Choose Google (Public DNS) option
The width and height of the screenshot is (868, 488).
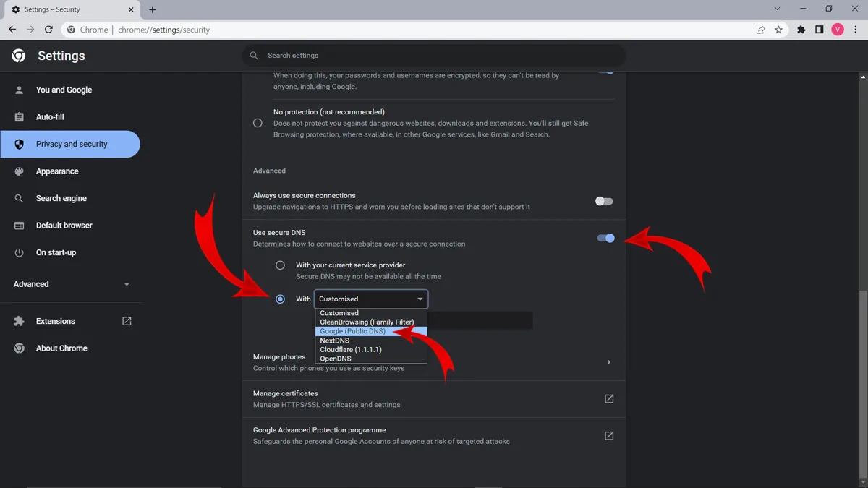point(371,331)
